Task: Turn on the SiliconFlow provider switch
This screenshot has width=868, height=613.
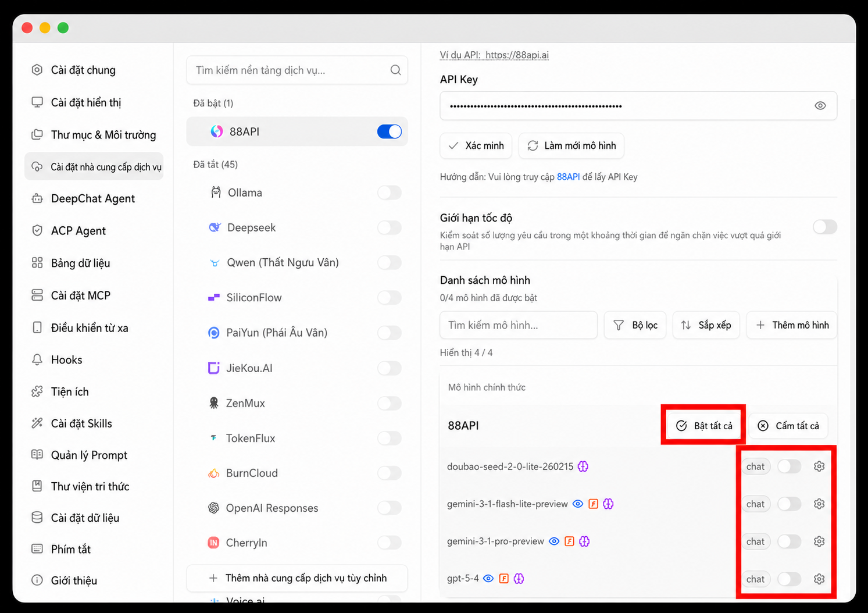Action: 390,298
